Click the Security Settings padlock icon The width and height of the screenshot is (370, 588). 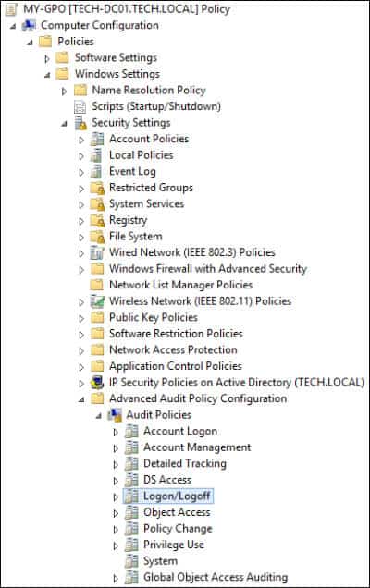coord(80,123)
